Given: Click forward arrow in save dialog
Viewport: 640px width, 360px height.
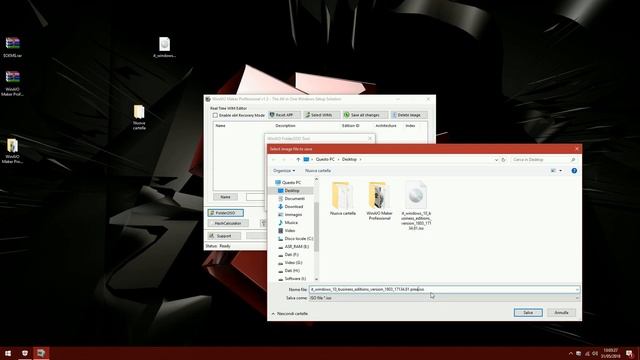Looking at the screenshot, I should (284, 160).
